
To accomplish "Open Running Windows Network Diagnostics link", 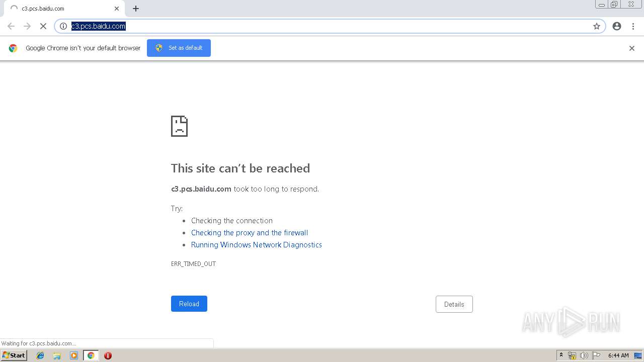I will coord(257,245).
